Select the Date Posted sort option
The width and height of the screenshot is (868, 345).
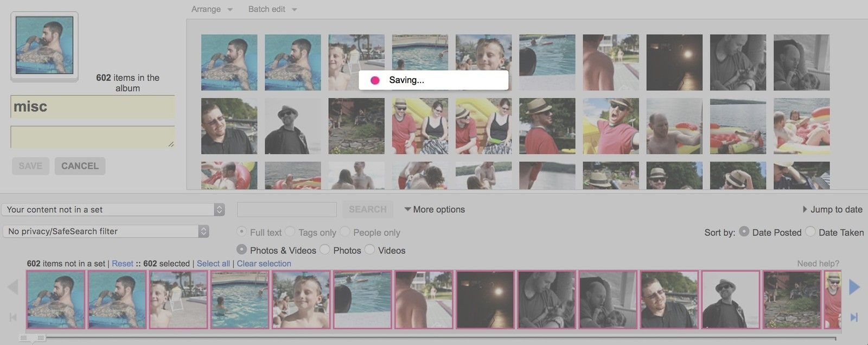(744, 232)
